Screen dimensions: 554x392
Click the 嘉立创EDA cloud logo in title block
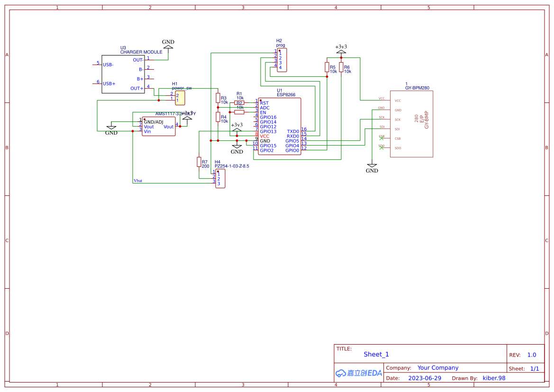tap(359, 373)
